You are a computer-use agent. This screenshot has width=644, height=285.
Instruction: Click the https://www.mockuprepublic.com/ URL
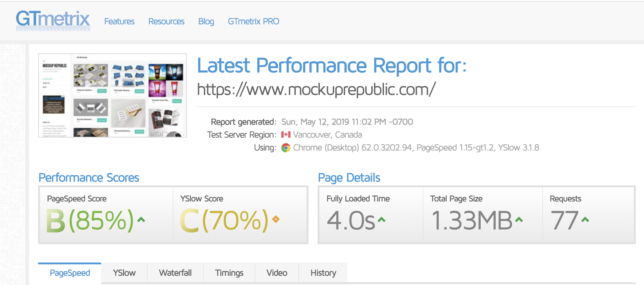316,89
